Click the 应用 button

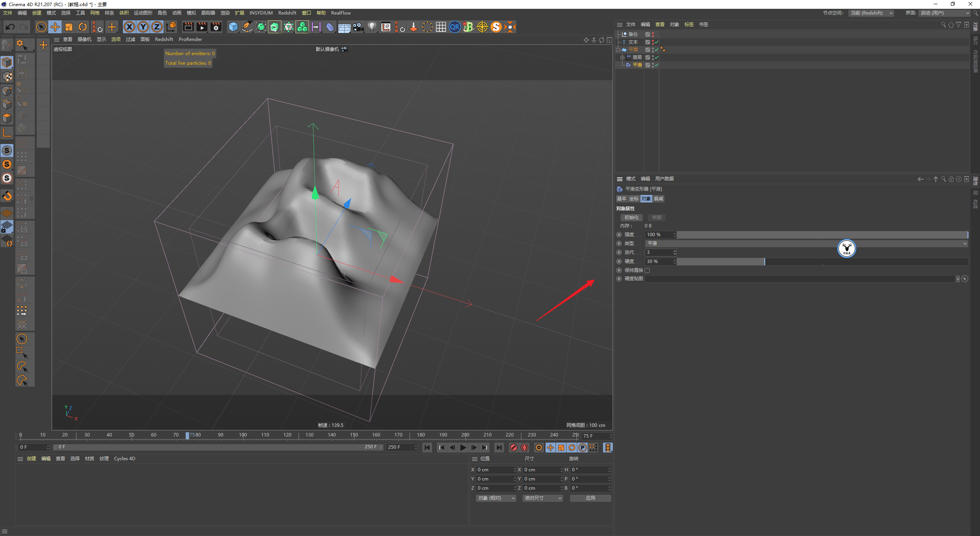[x=590, y=498]
